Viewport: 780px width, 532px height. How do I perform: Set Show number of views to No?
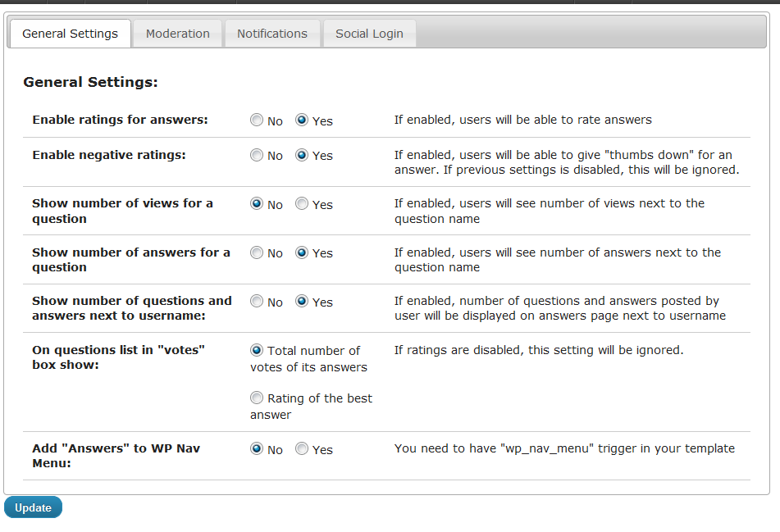click(x=257, y=204)
